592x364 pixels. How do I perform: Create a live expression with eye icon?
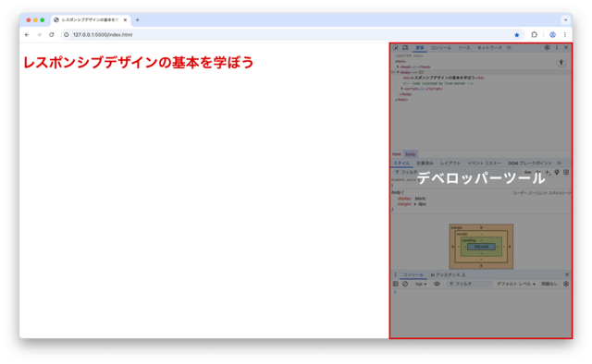tap(437, 284)
